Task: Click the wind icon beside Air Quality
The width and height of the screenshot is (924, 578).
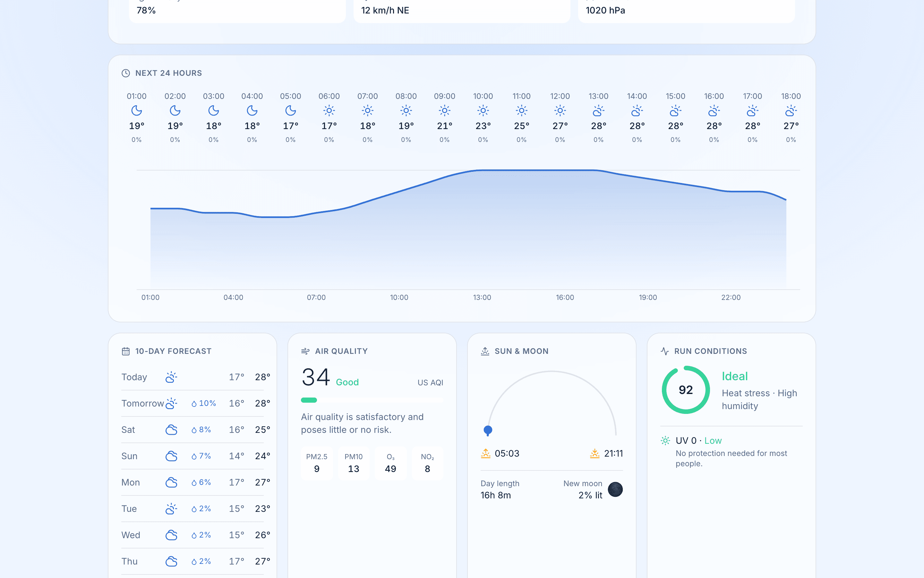Action: [305, 351]
